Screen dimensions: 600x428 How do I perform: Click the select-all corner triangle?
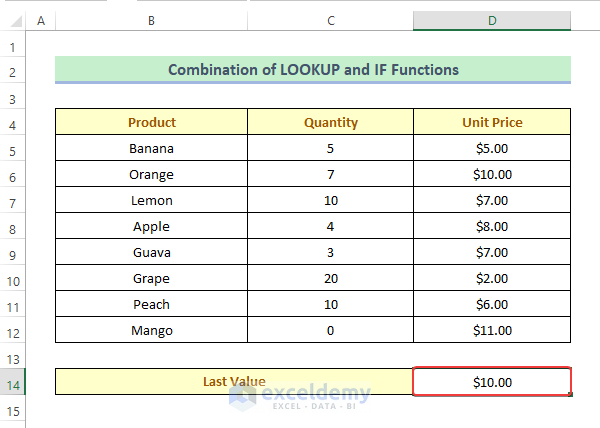[x=13, y=21]
